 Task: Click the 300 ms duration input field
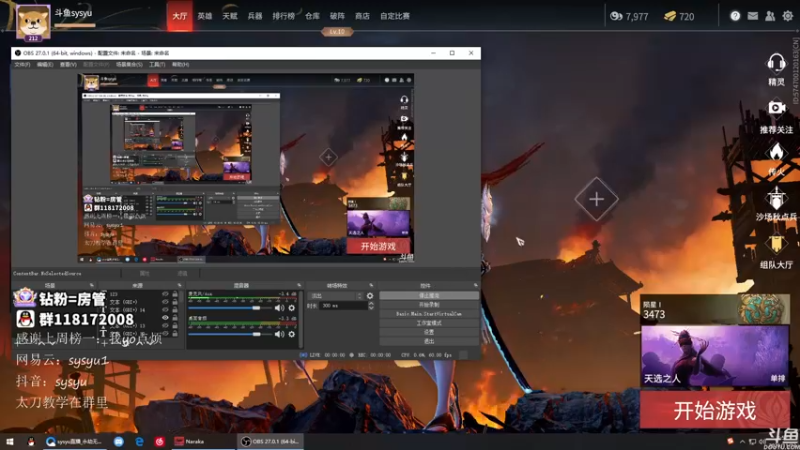tap(344, 306)
